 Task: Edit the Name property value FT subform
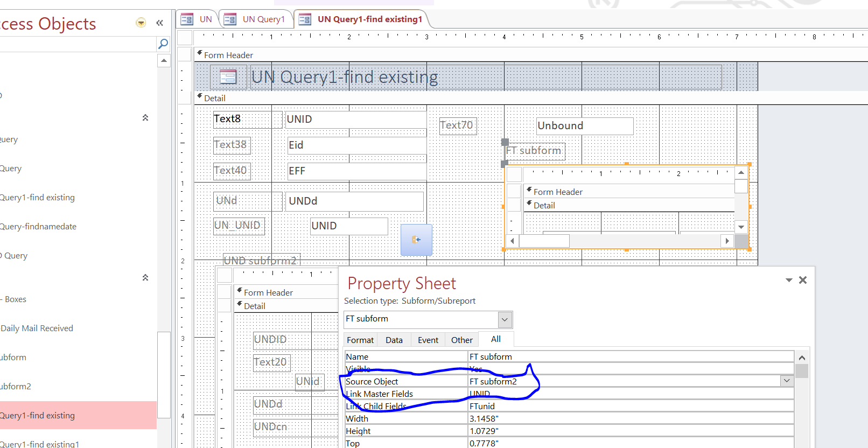[x=631, y=356]
